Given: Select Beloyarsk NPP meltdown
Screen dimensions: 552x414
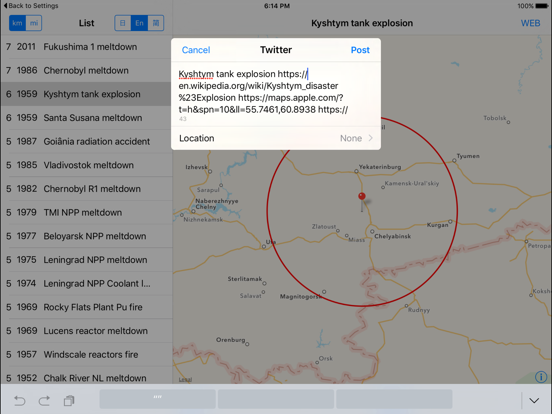Looking at the screenshot, I should [x=86, y=236].
